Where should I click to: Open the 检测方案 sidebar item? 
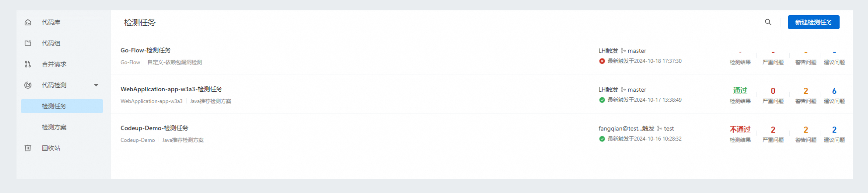54,127
